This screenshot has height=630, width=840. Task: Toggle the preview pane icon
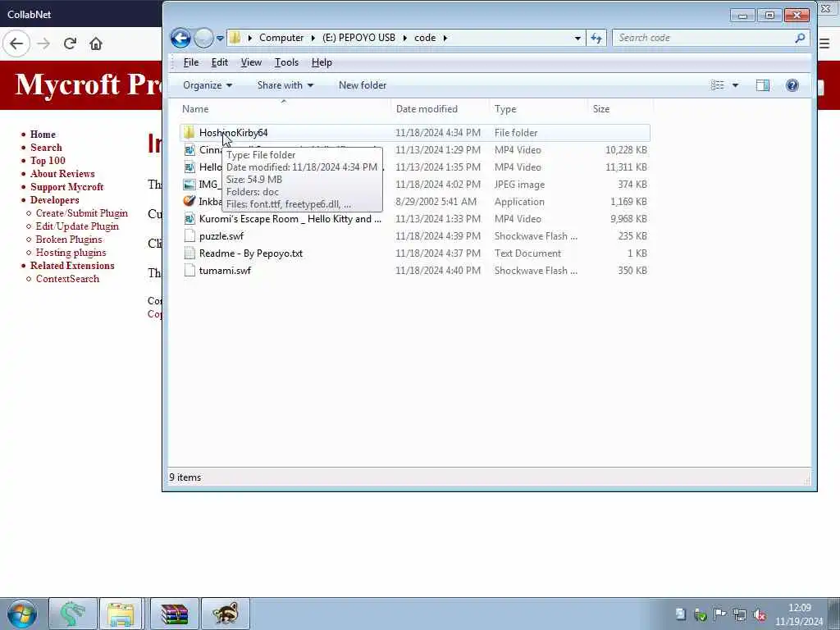(x=762, y=85)
